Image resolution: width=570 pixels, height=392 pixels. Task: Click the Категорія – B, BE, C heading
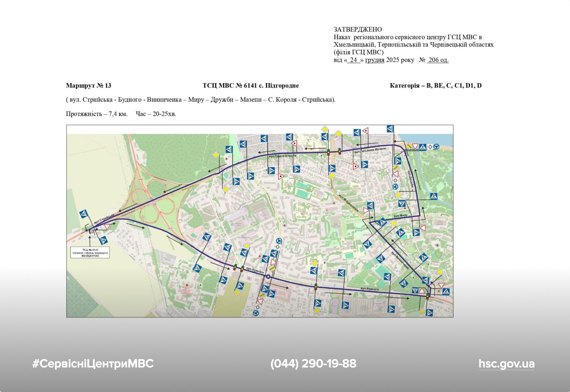[x=435, y=86]
